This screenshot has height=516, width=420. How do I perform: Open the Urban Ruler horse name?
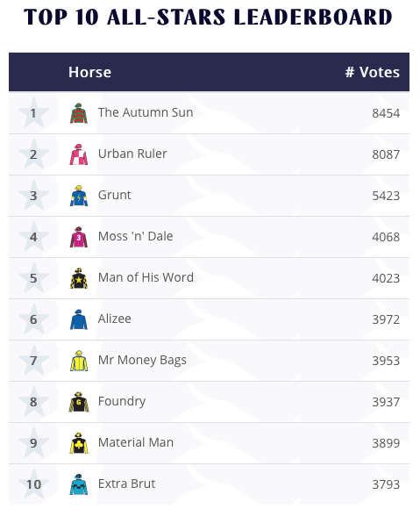pos(132,154)
